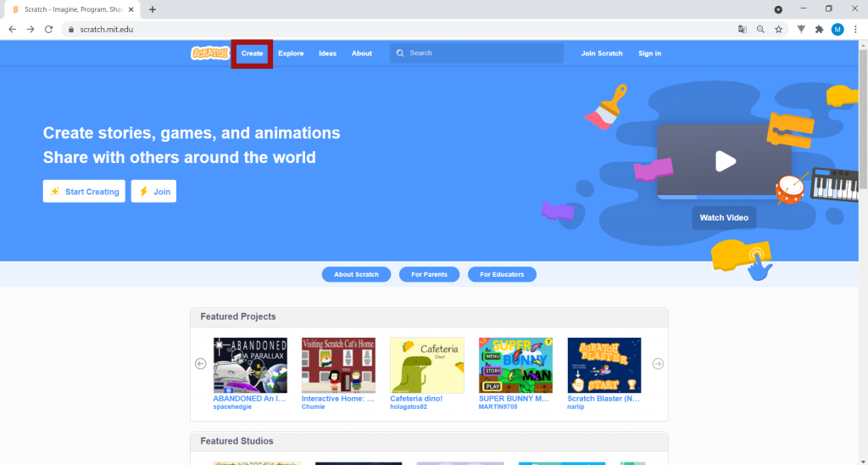This screenshot has width=868, height=465.
Task: Open author holagatos82's profile
Action: (409, 406)
